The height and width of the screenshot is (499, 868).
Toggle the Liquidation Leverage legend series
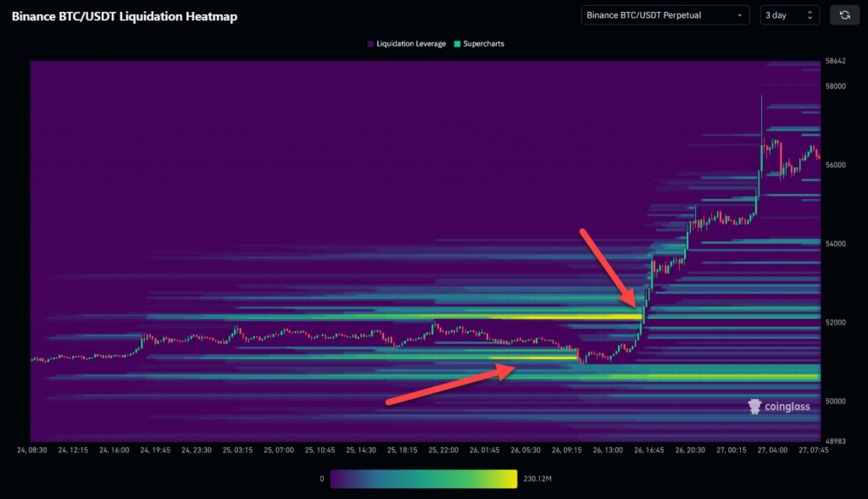(x=406, y=44)
